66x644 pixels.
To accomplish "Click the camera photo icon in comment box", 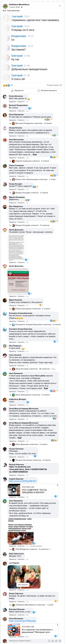I will (x=53, y=641).
